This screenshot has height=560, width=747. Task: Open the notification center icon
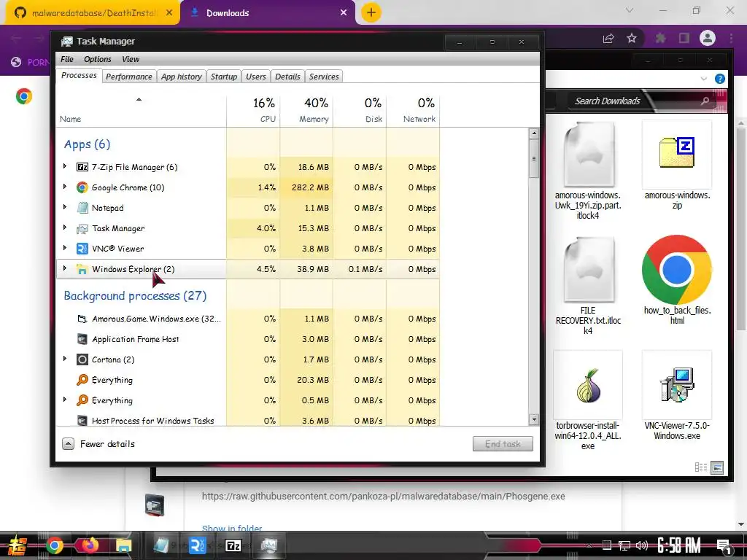[x=724, y=545]
